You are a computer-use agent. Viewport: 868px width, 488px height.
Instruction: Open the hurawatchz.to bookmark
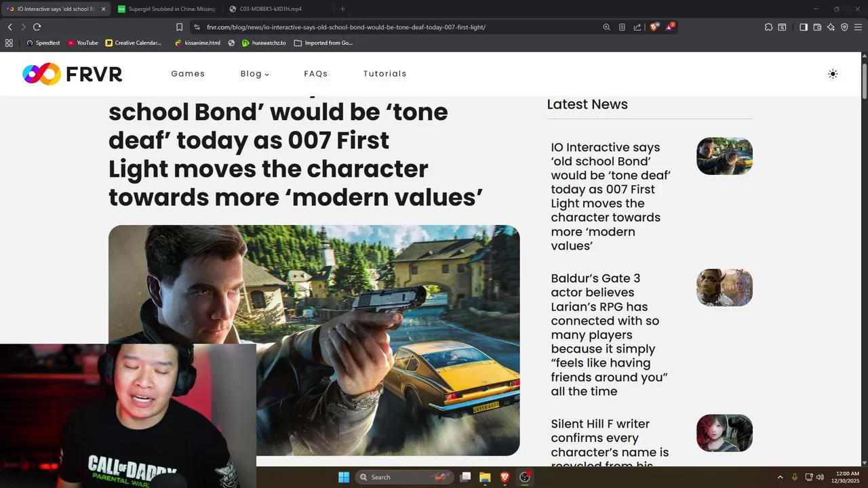[264, 43]
